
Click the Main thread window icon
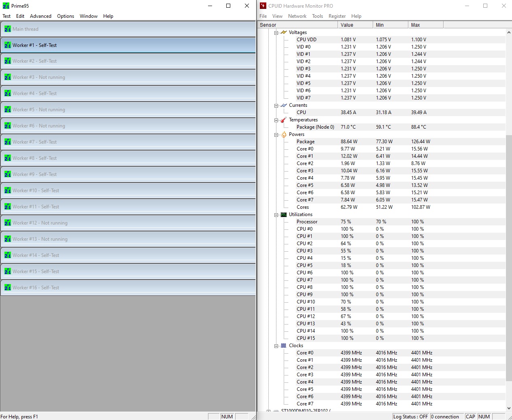pos(8,29)
